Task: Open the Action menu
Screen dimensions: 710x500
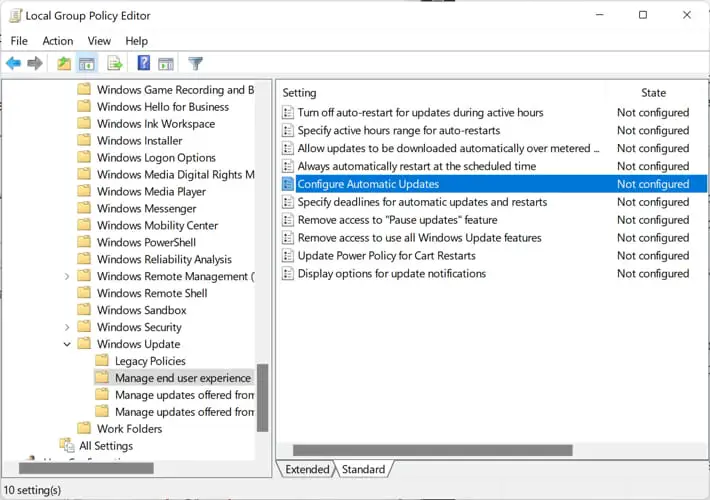Action: tap(58, 41)
